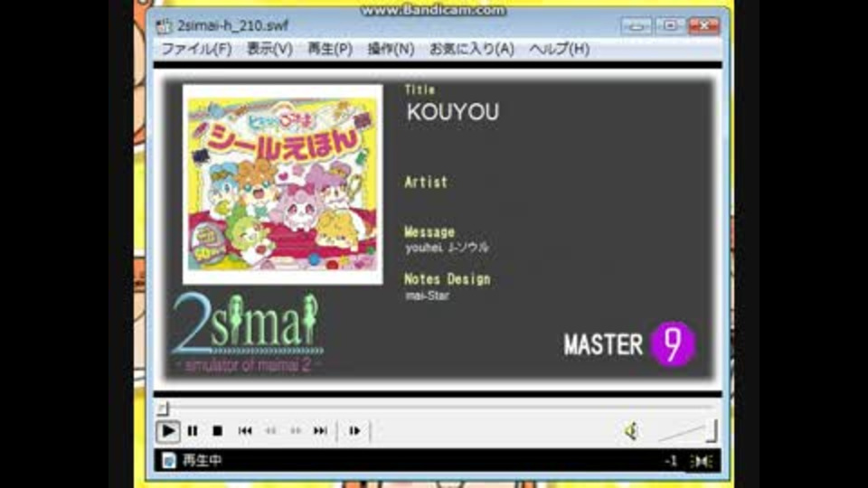Viewport: 868px width, 488px height.
Task: Click the song jacket cover image
Action: pyautogui.click(x=283, y=184)
